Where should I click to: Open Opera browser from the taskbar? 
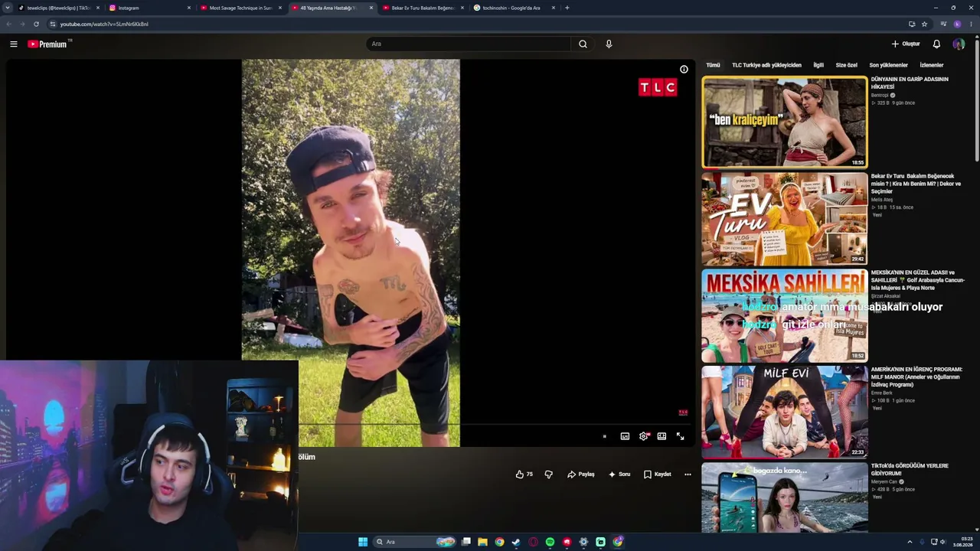pos(533,542)
